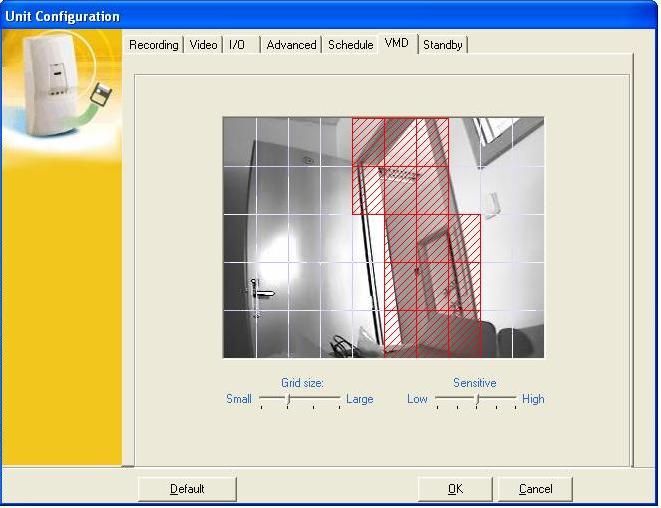Go to the Advanced tab

point(291,45)
